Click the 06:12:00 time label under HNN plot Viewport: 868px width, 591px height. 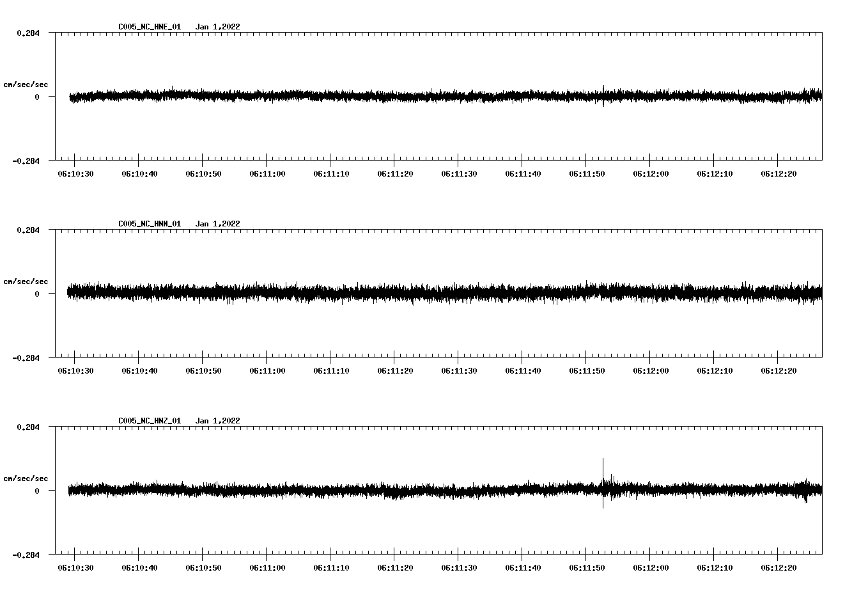pyautogui.click(x=651, y=371)
